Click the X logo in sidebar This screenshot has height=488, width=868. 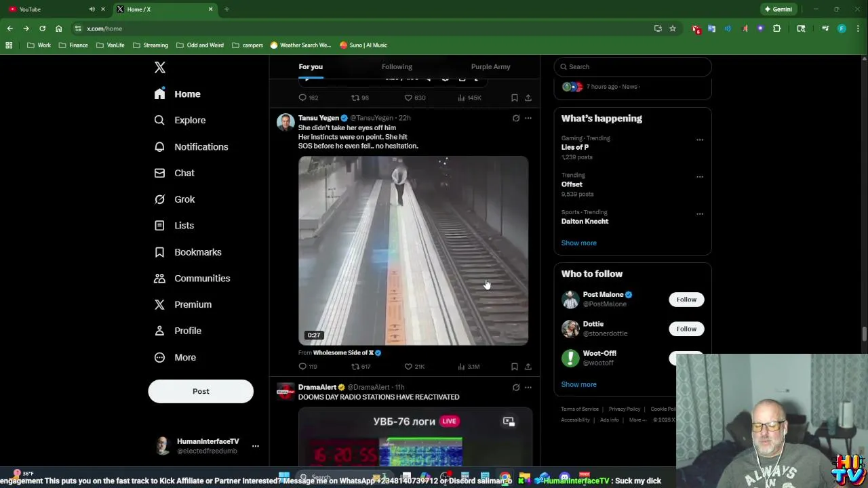tap(160, 67)
